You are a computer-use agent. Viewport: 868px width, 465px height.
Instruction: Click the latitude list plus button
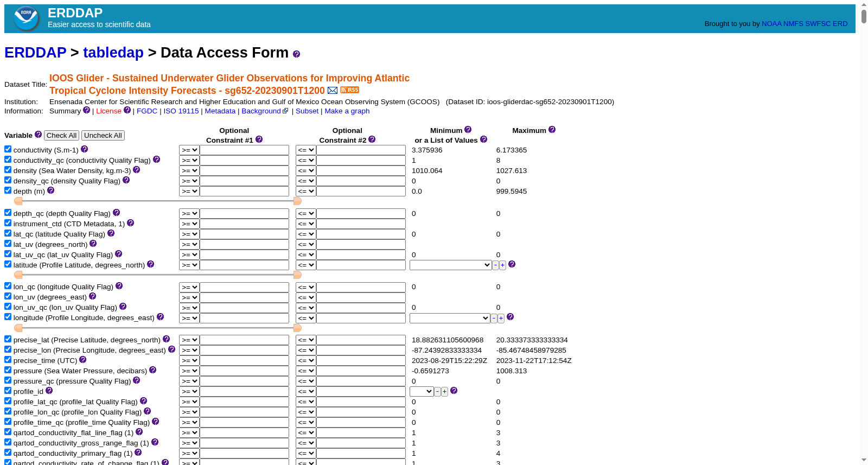click(x=502, y=265)
